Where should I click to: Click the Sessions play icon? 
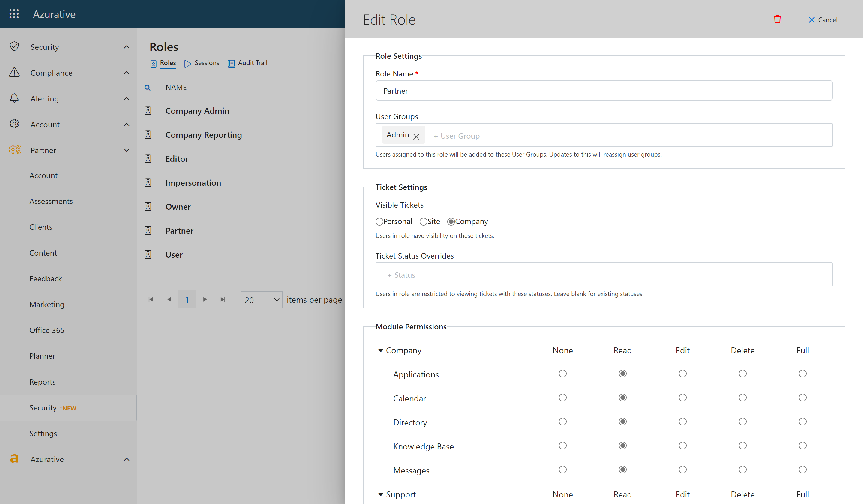click(x=188, y=64)
